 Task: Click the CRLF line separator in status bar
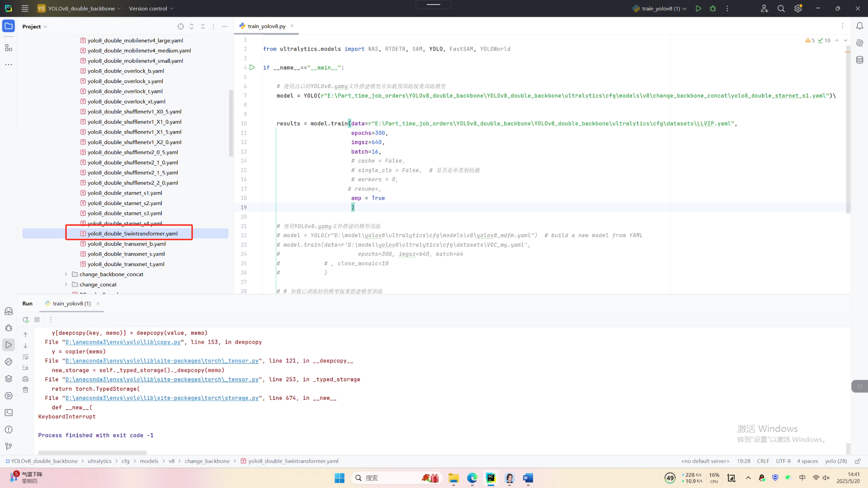(763, 461)
